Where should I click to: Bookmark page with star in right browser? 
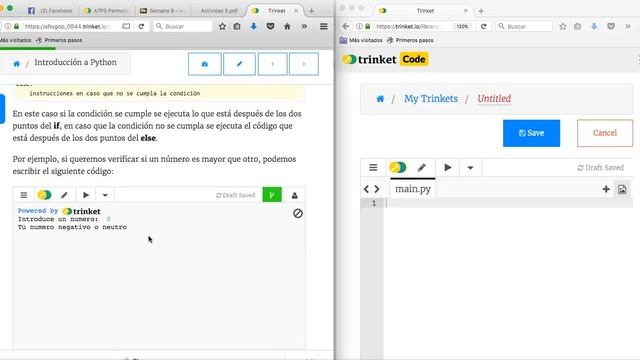tap(563, 27)
